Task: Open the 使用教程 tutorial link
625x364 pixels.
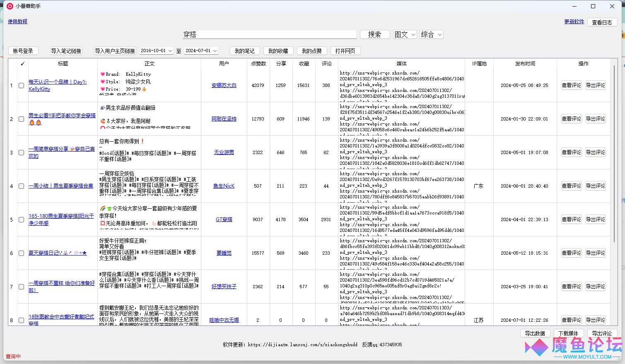Action: coord(17,22)
